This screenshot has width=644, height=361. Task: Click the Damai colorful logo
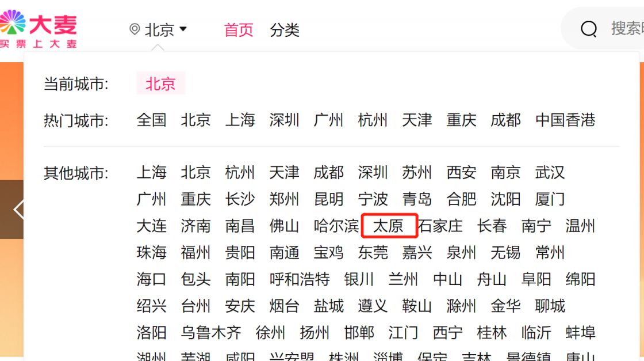tap(38, 29)
